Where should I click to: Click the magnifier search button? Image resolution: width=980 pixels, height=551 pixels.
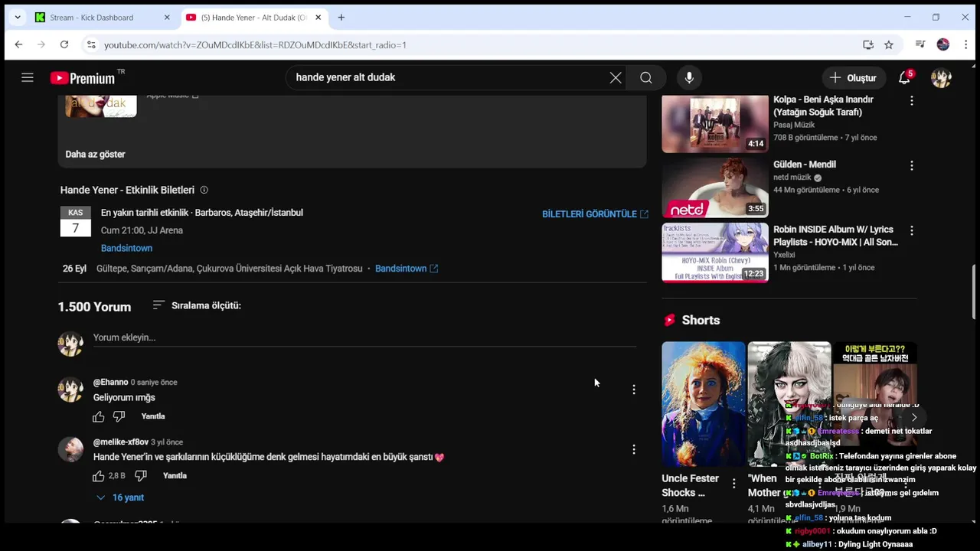pos(646,77)
